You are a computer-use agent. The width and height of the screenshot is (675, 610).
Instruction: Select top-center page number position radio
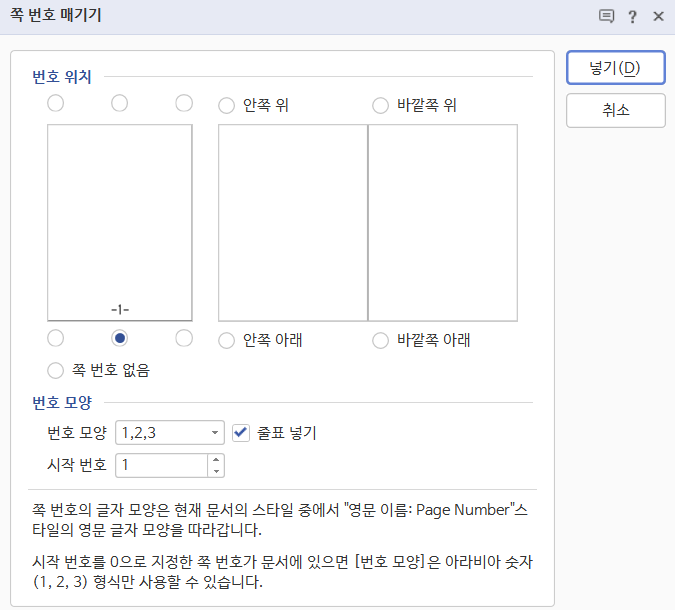tap(119, 103)
